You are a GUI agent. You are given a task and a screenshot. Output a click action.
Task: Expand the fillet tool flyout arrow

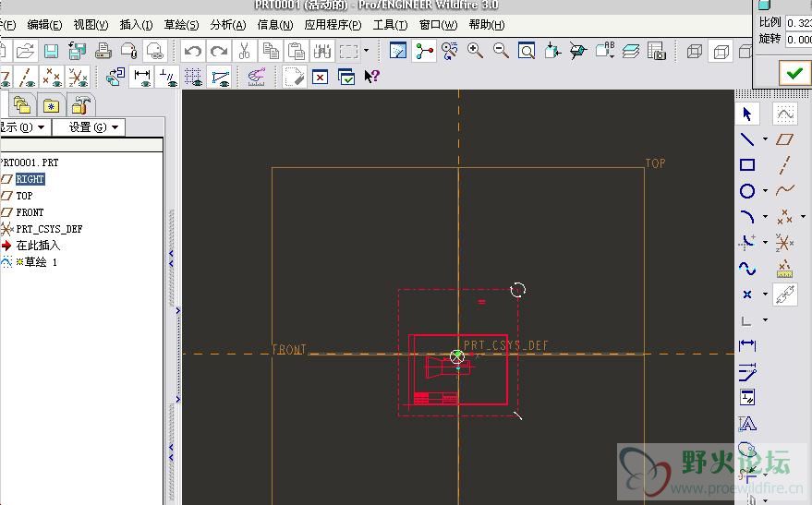click(x=766, y=243)
